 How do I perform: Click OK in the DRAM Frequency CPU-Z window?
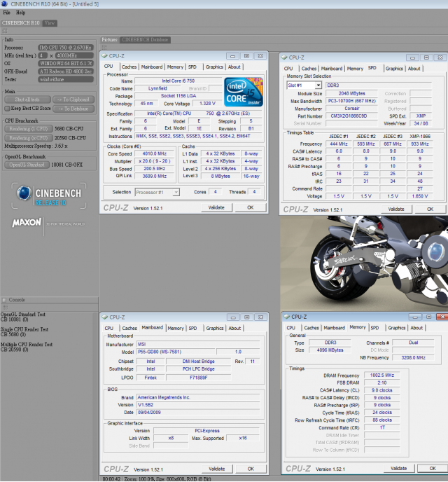click(x=433, y=468)
